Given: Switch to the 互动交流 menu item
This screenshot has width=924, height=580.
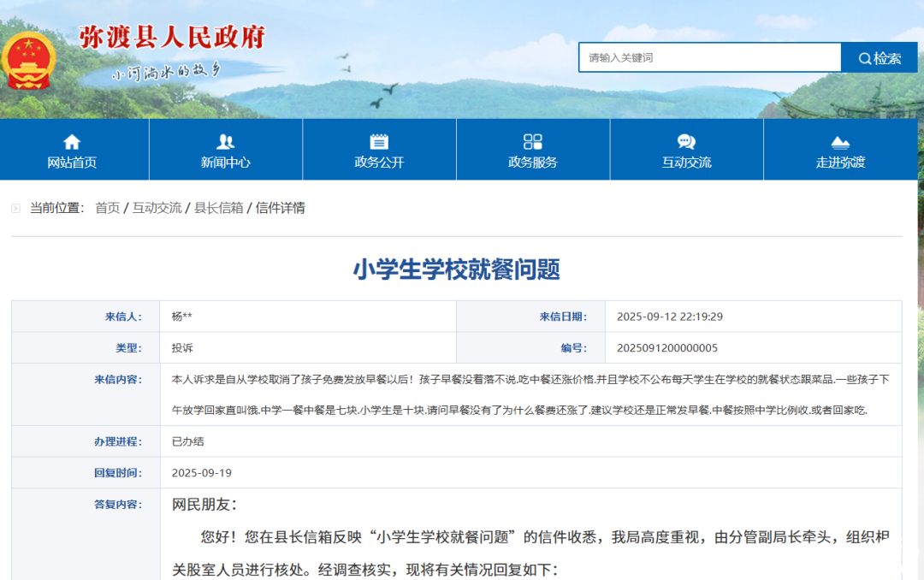Looking at the screenshot, I should click(686, 162).
